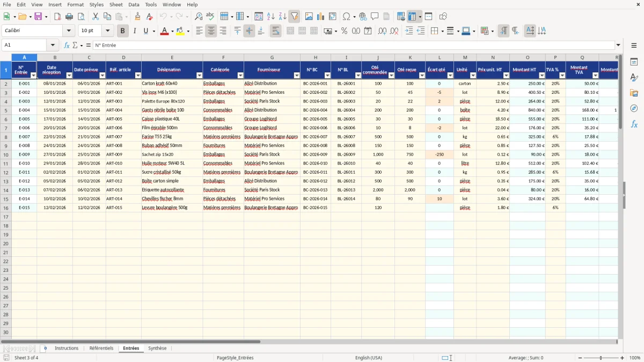This screenshot has height=362, width=644.
Task: Open the Sidebar Styles panel
Action: (634, 78)
